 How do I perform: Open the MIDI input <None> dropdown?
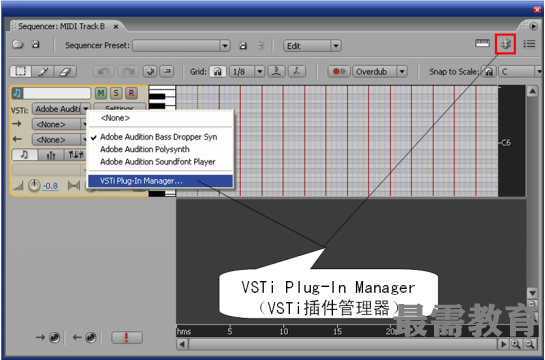pyautogui.click(x=58, y=124)
